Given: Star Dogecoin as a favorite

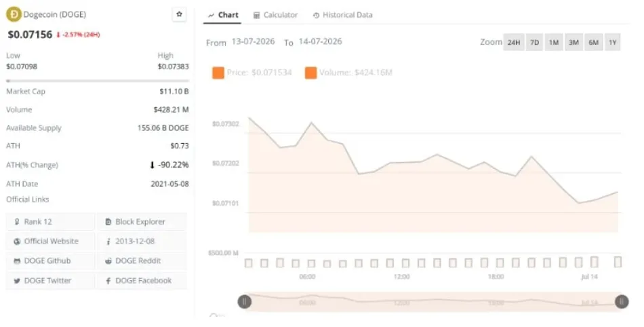Looking at the screenshot, I should pyautogui.click(x=179, y=14).
